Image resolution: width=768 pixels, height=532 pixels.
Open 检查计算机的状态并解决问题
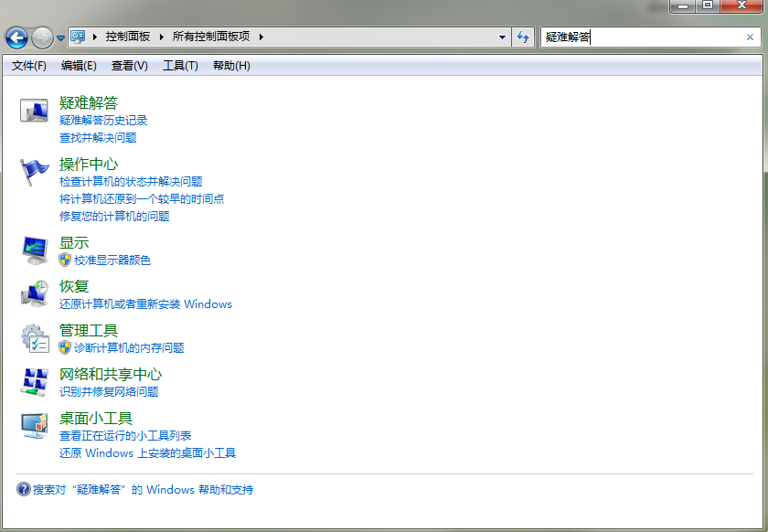point(131,182)
